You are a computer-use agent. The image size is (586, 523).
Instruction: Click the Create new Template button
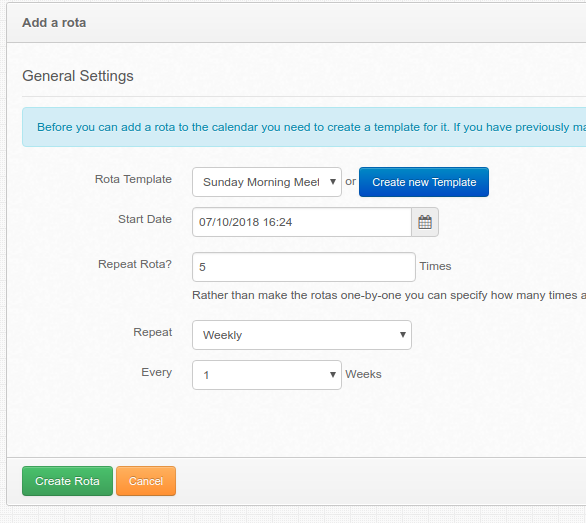click(x=424, y=182)
